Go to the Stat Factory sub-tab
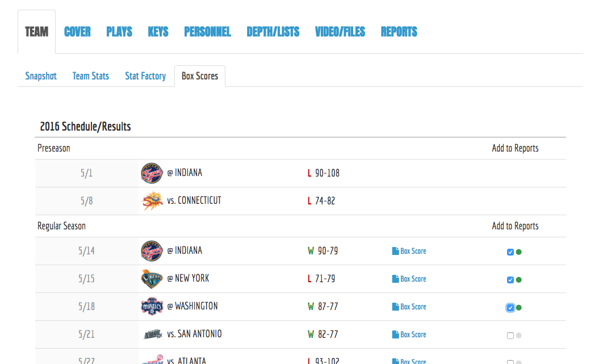This screenshot has height=364, width=599. click(x=145, y=76)
